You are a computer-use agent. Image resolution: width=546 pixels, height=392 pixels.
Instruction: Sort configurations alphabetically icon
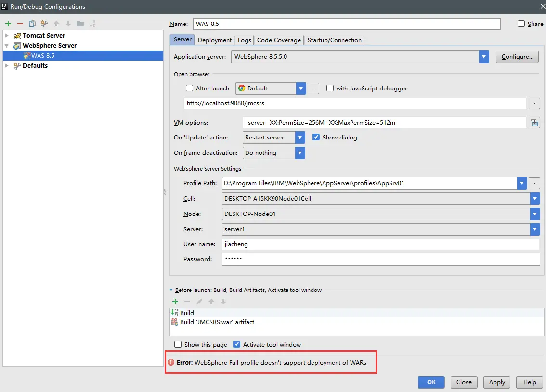pos(92,24)
